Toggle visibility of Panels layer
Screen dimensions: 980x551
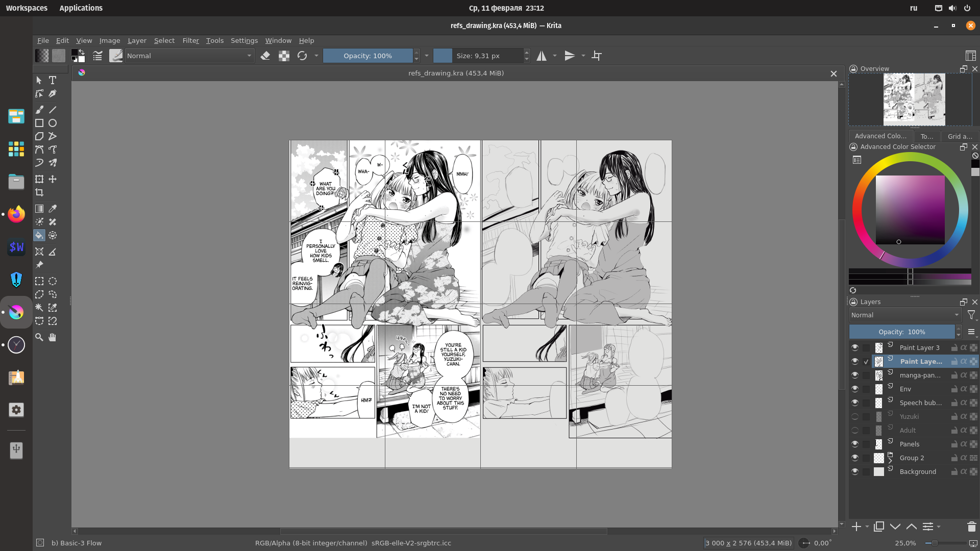(x=855, y=444)
